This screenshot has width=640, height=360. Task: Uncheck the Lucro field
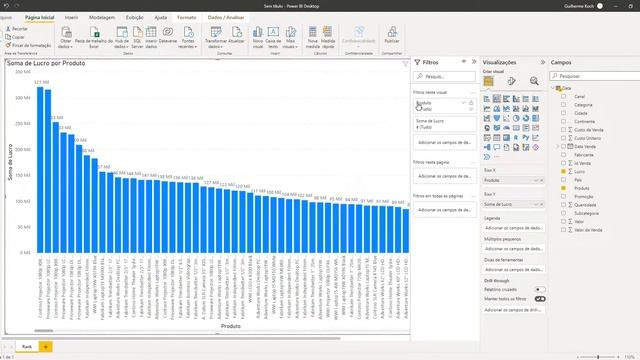click(564, 171)
